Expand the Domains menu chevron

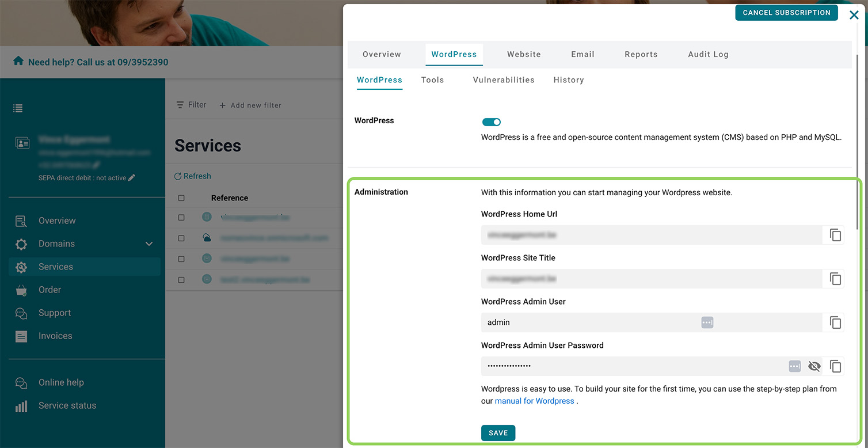(x=149, y=244)
